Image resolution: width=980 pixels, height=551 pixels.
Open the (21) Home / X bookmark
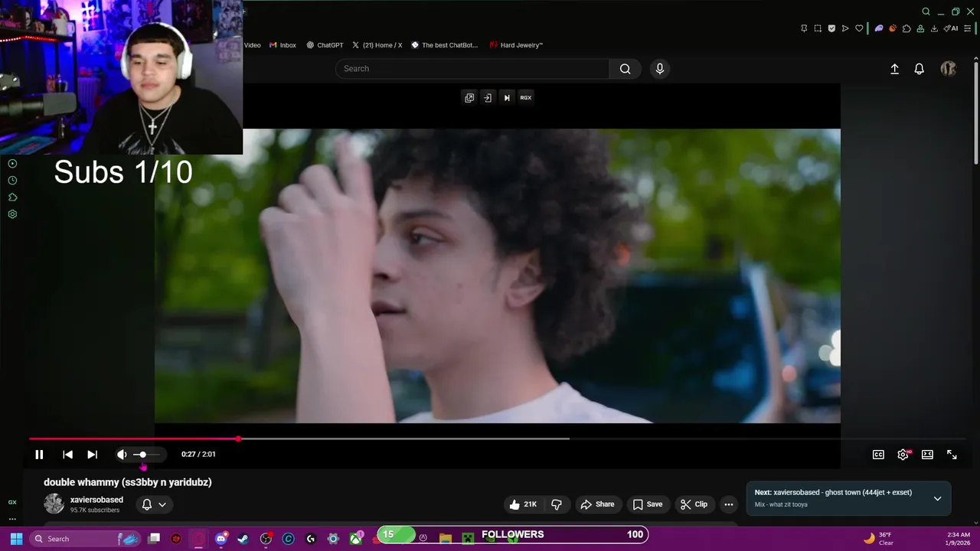click(377, 45)
